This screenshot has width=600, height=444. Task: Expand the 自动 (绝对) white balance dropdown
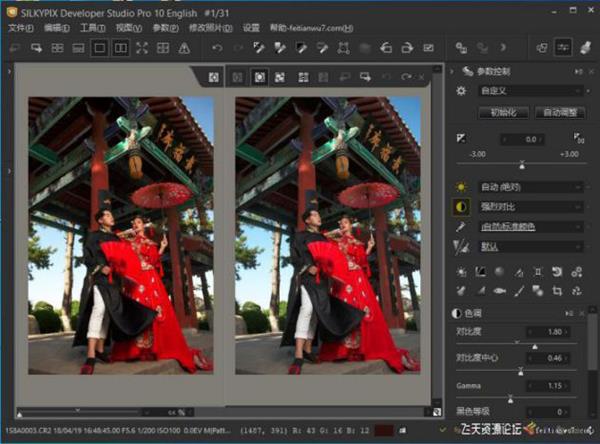[x=530, y=186]
